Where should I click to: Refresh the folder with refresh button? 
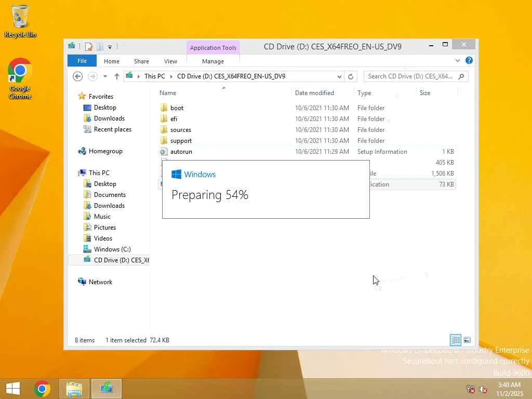point(351,77)
